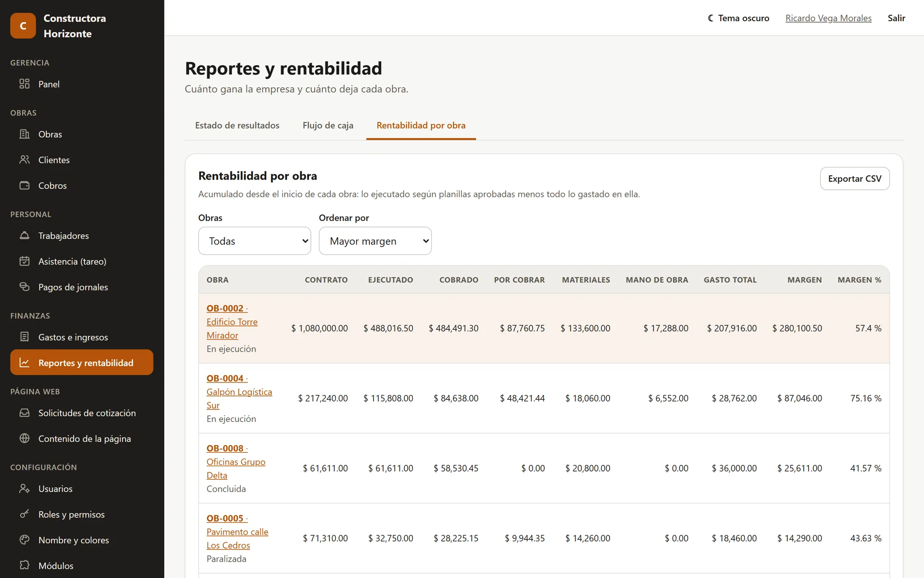Screen dimensions: 924x578
Task: Click the Panel dashboard icon in sidebar
Action: [25, 84]
